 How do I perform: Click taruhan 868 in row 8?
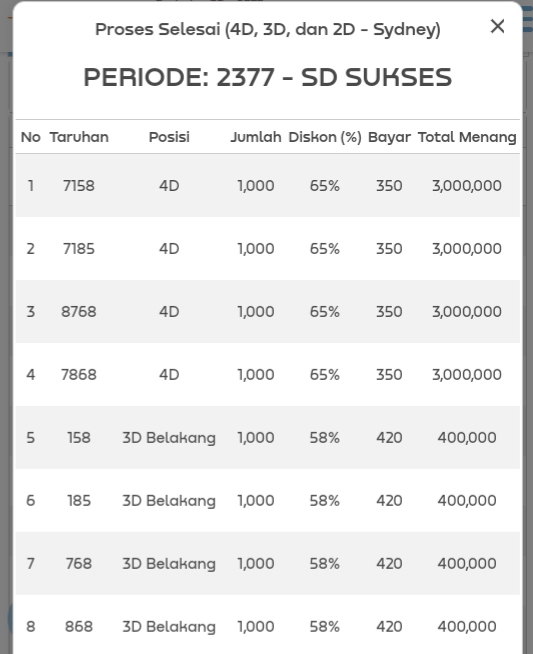tap(79, 626)
